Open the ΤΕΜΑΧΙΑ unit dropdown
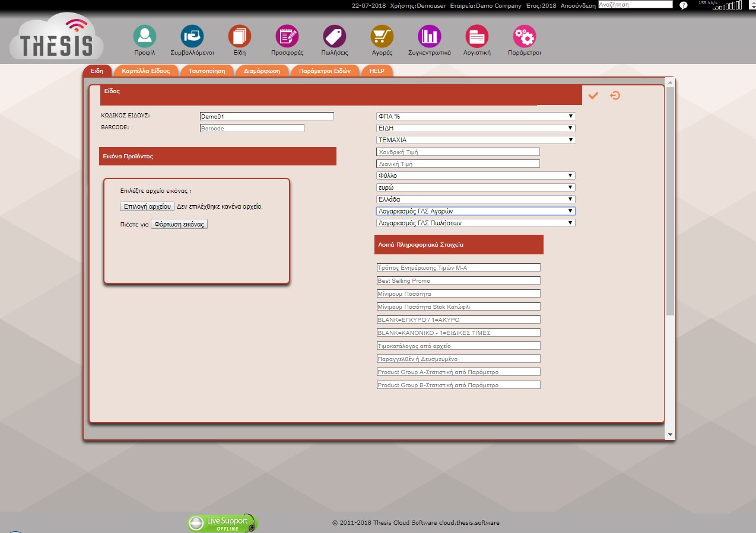 (x=476, y=140)
